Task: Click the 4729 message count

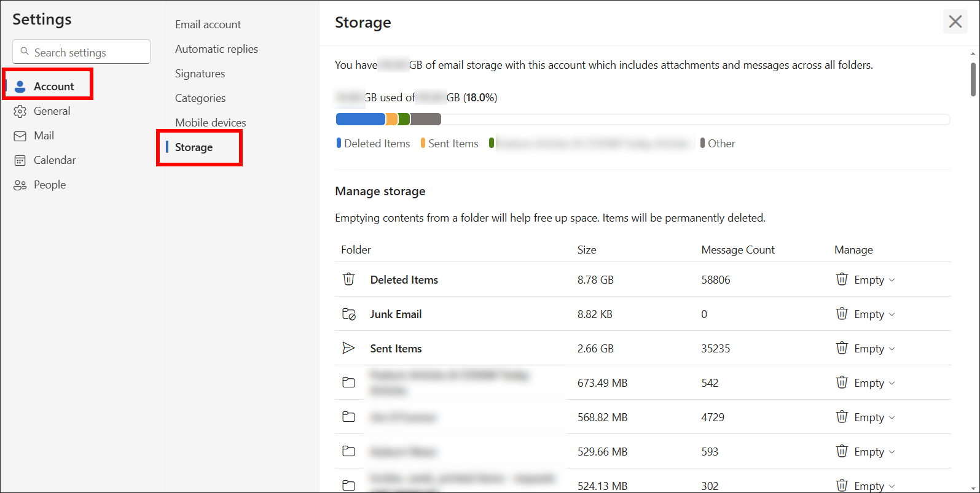Action: [713, 417]
